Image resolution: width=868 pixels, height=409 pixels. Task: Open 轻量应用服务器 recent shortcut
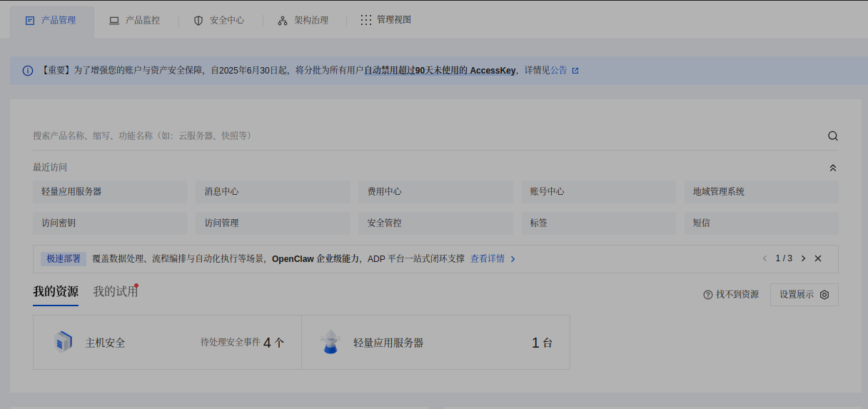click(110, 192)
